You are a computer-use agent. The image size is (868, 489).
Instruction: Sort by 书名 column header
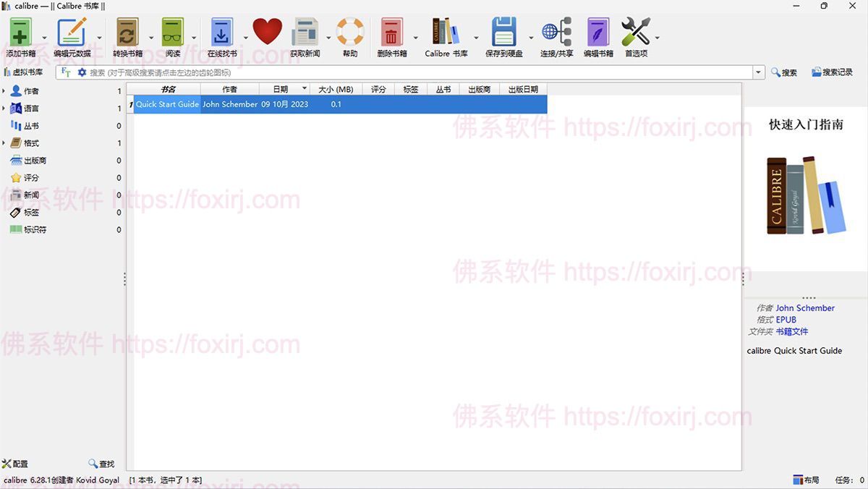tap(168, 89)
